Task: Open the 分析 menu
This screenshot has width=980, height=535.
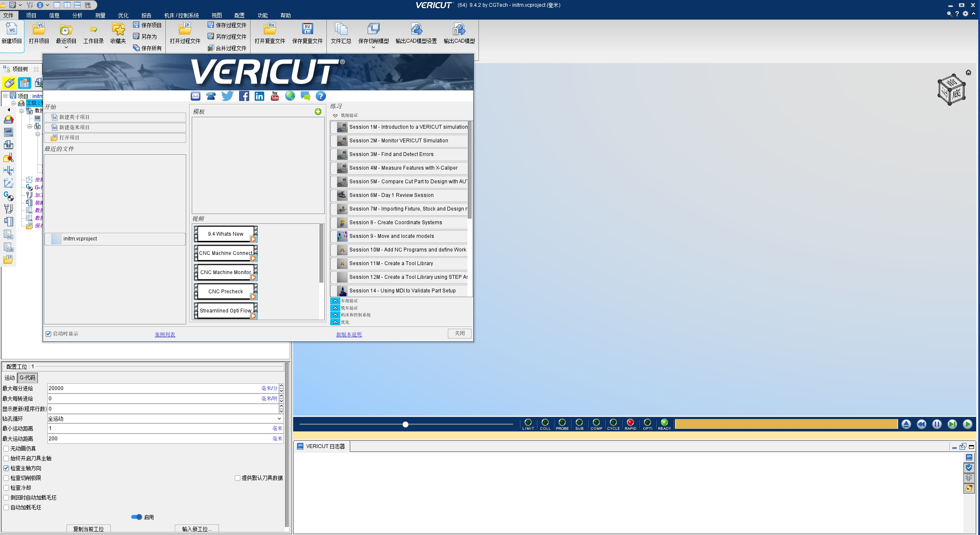Action: tap(77, 15)
